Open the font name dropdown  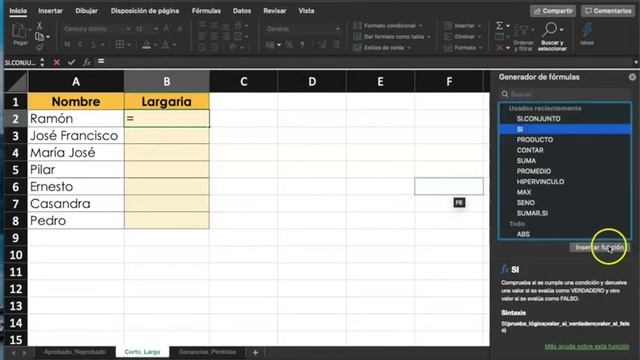click(x=128, y=29)
